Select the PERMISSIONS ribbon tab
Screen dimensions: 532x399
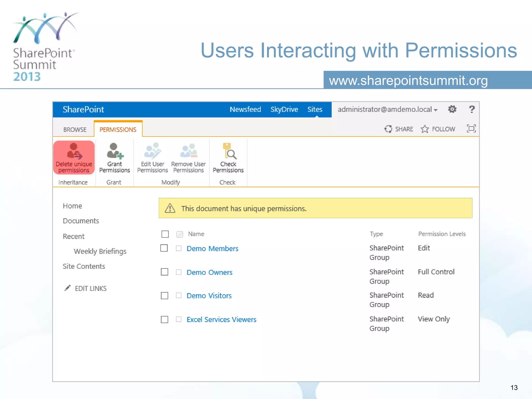coord(118,129)
